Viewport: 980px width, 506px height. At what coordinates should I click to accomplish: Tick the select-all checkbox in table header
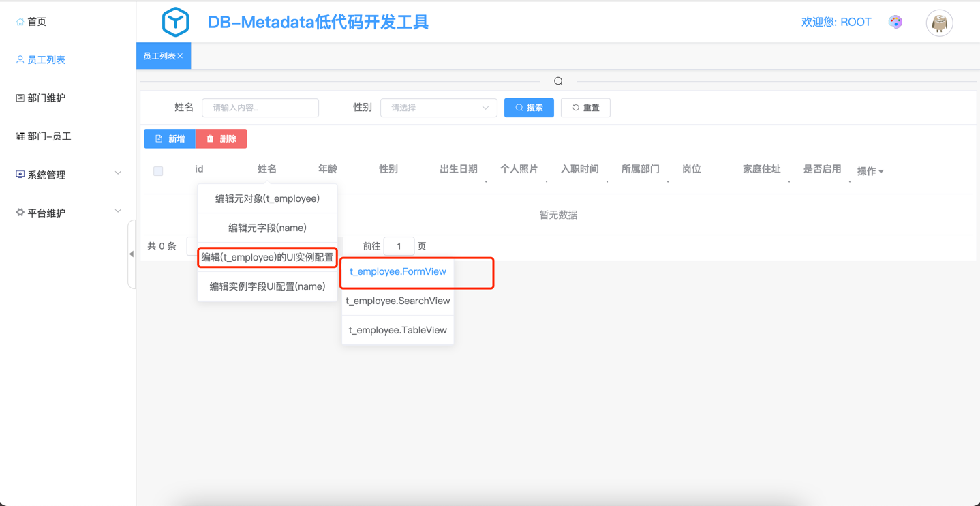click(x=158, y=171)
